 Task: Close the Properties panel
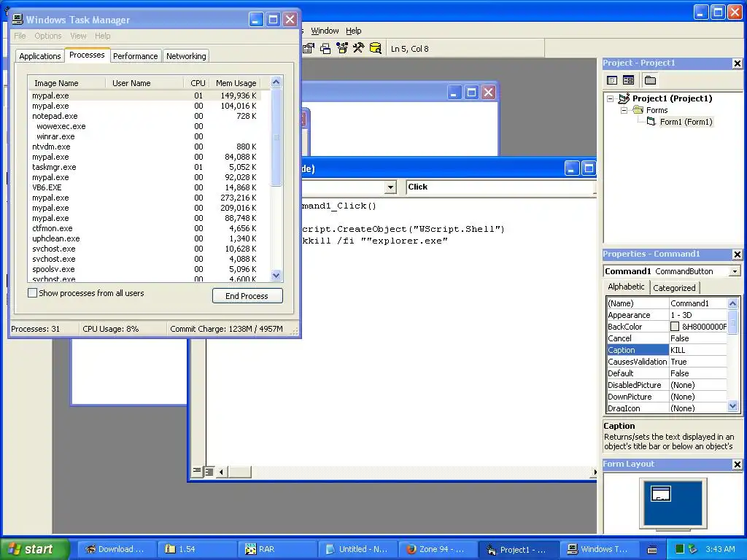[x=737, y=254]
